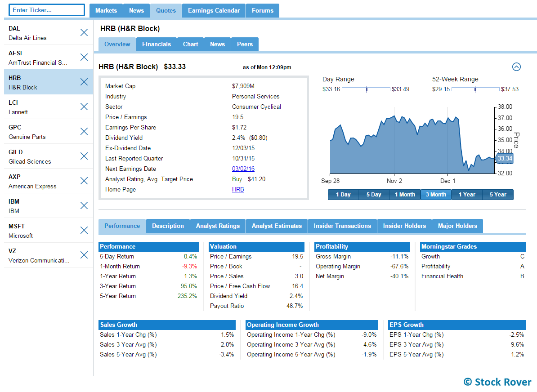537x392 pixels.
Task: Click the 52-Week Range slider bar
Action: pos(475,89)
